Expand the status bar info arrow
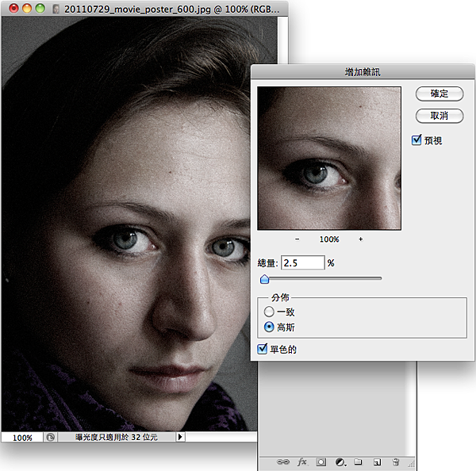476x471 pixels. coord(180,437)
